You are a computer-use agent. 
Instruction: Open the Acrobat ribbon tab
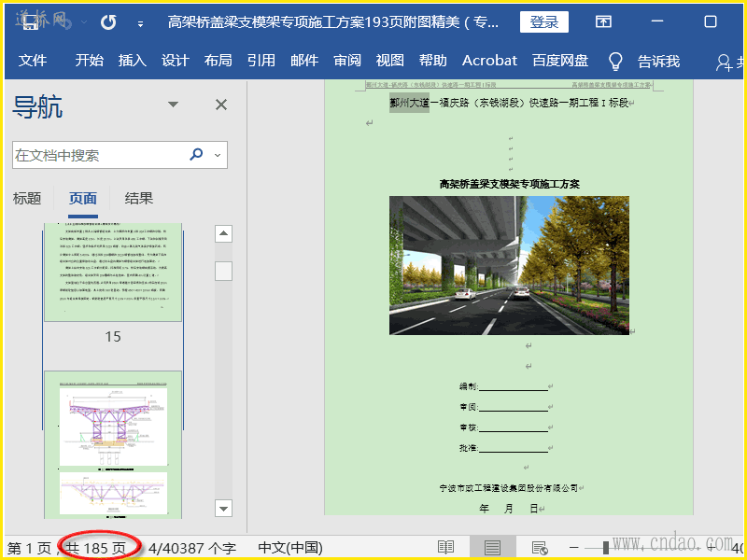coord(489,61)
